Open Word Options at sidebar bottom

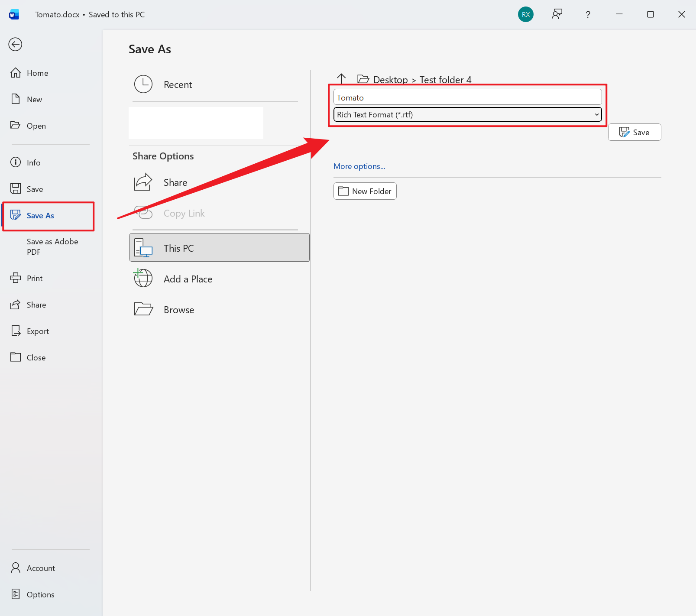(x=40, y=594)
